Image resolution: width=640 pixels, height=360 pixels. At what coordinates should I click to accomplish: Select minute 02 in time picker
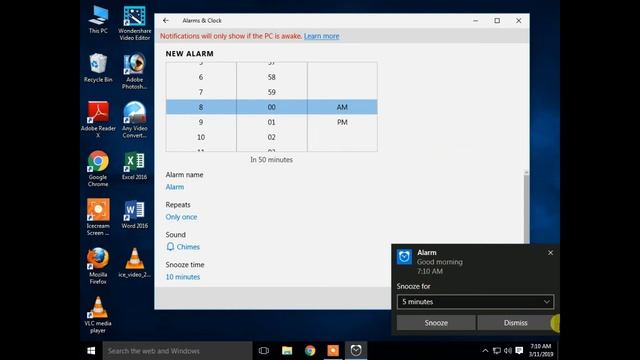[x=271, y=137]
